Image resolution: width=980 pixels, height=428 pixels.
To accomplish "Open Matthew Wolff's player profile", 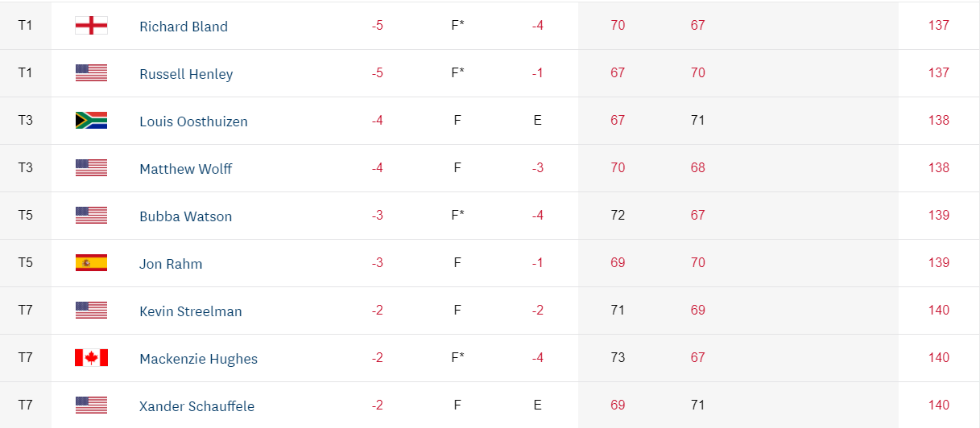I will tap(186, 169).
